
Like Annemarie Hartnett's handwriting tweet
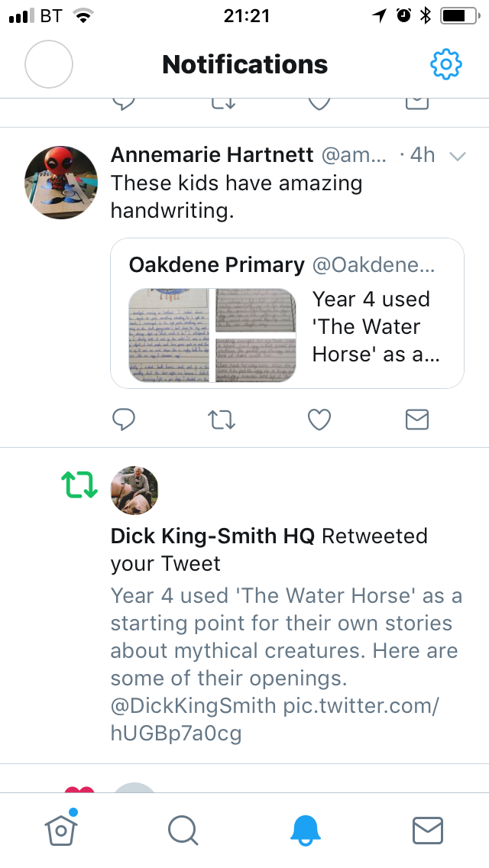(x=319, y=419)
